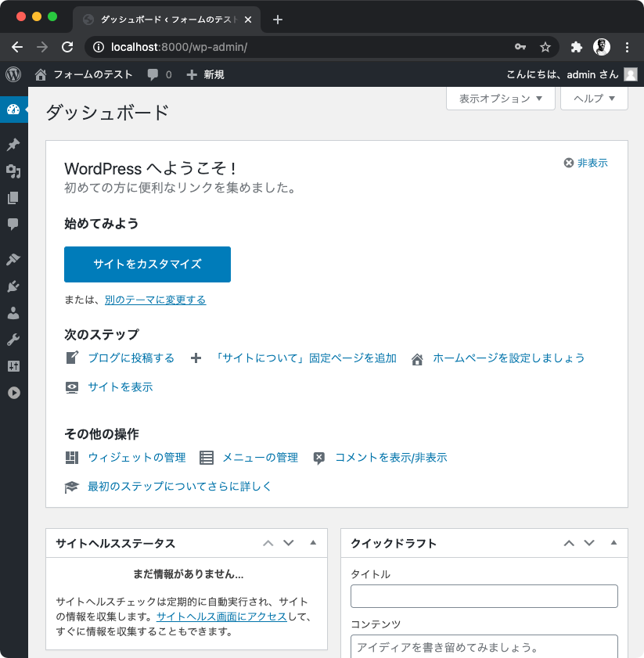Image resolution: width=644 pixels, height=658 pixels.
Task: Open the browser extensions puzzle icon
Action: pyautogui.click(x=577, y=47)
